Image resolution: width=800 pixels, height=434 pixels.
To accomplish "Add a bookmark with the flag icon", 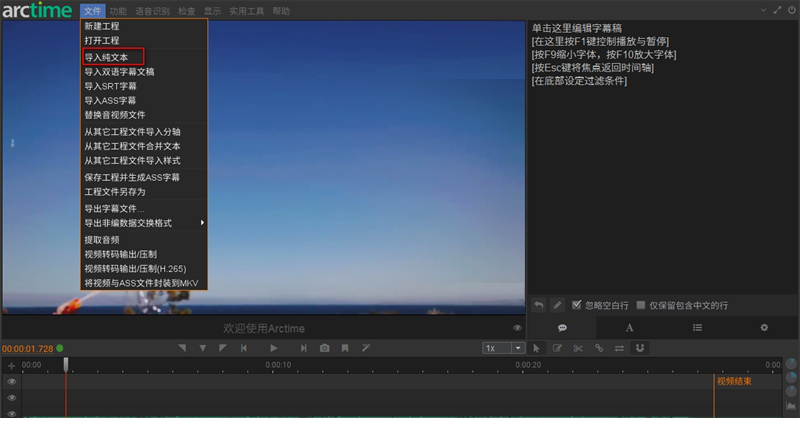I will pos(345,348).
